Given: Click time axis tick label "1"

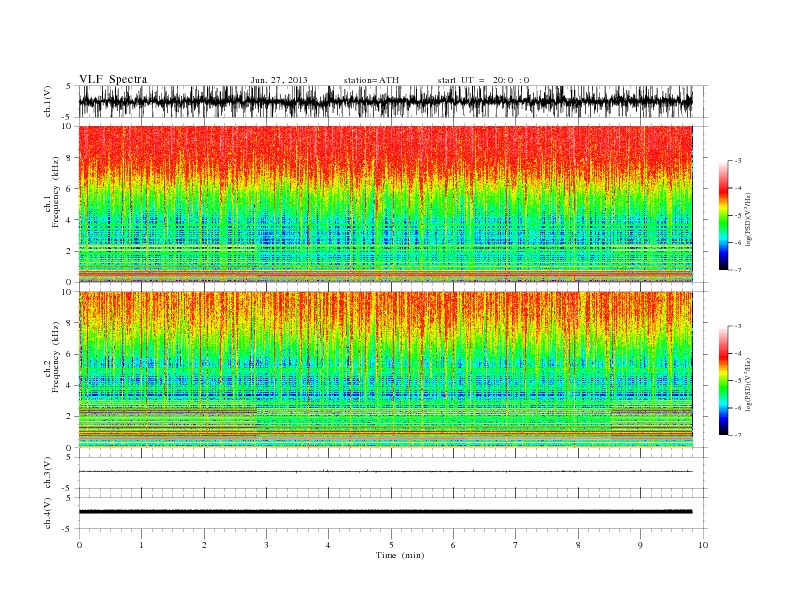Looking at the screenshot, I should [141, 545].
